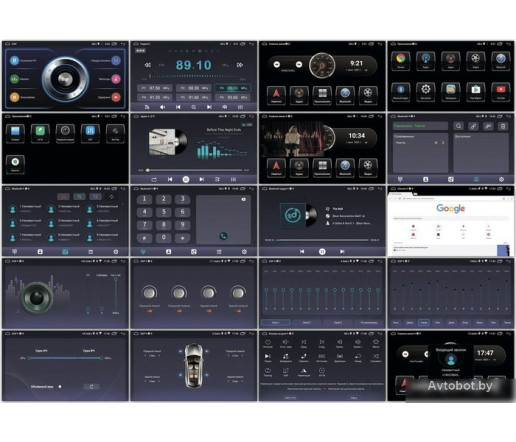Seek forward on the radio screen
Viewport: 516px width, 442px height.
coord(240,65)
